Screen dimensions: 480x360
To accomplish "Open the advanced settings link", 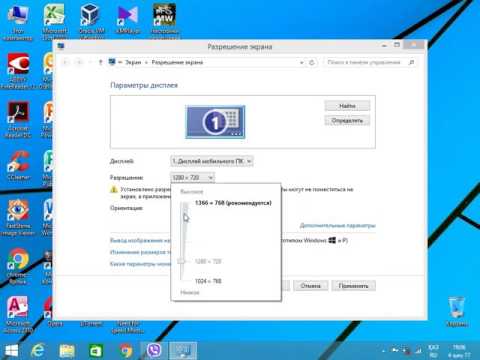I will (337, 226).
